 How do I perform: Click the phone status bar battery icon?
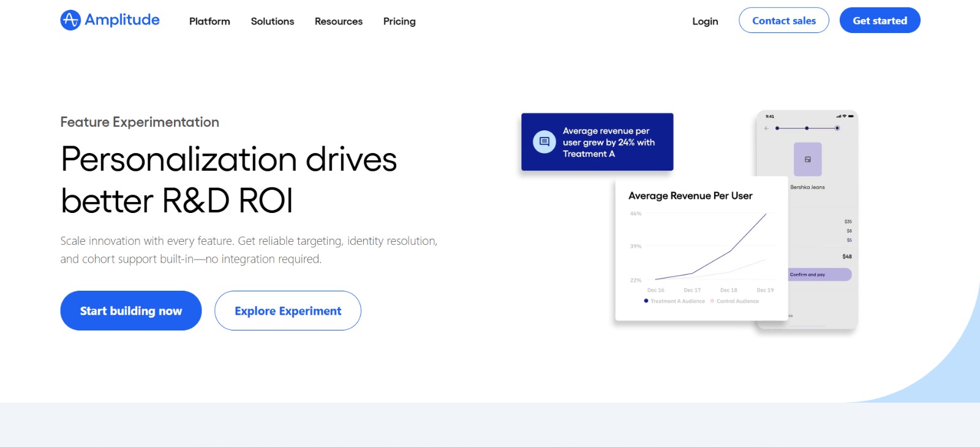pos(851,116)
